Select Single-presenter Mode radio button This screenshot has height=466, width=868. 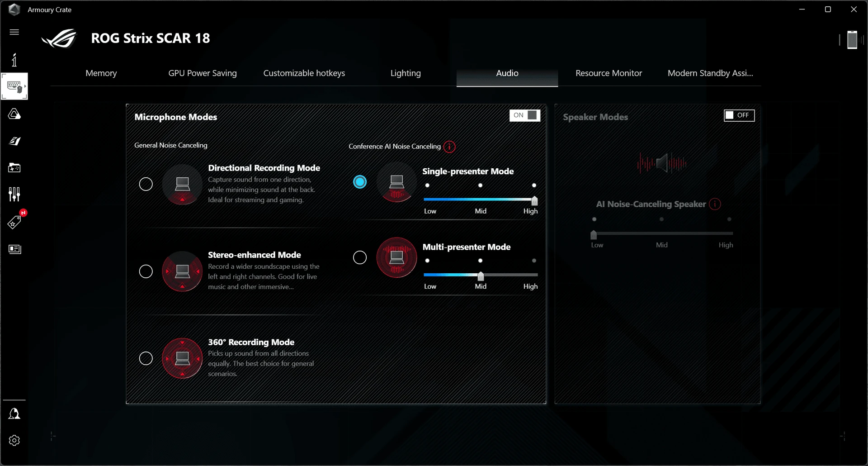click(x=360, y=182)
